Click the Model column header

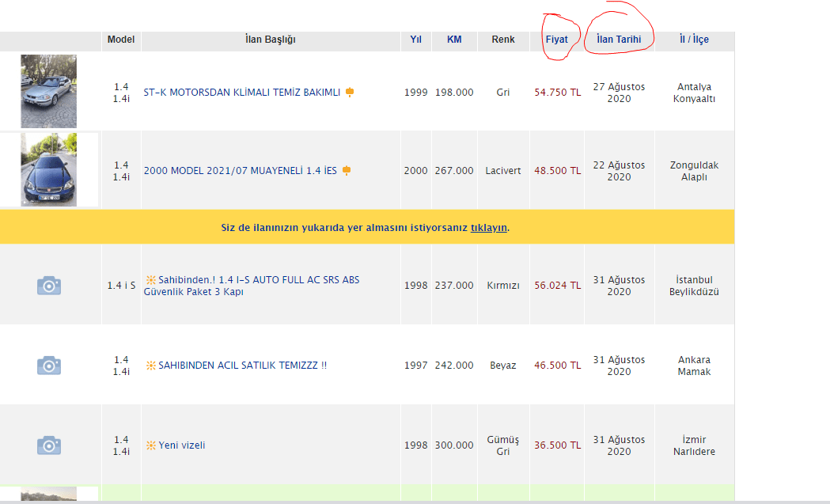click(121, 40)
